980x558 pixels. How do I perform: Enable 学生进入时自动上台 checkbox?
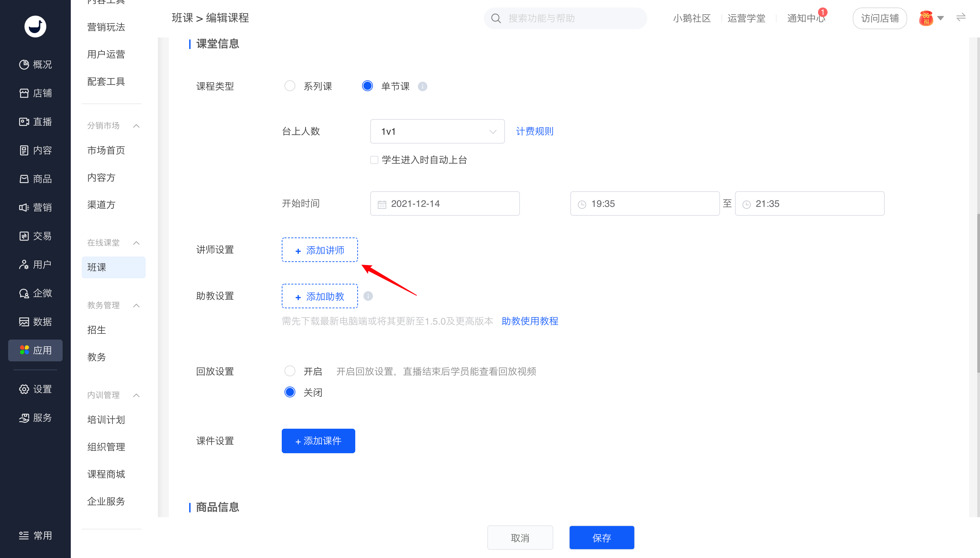tap(374, 160)
